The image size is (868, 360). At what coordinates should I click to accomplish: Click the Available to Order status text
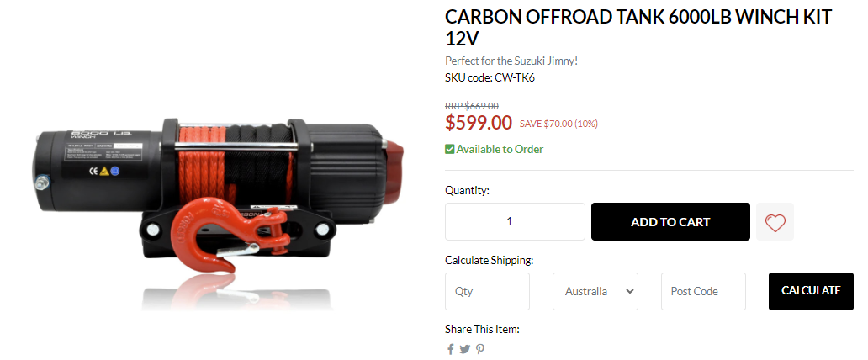point(500,149)
